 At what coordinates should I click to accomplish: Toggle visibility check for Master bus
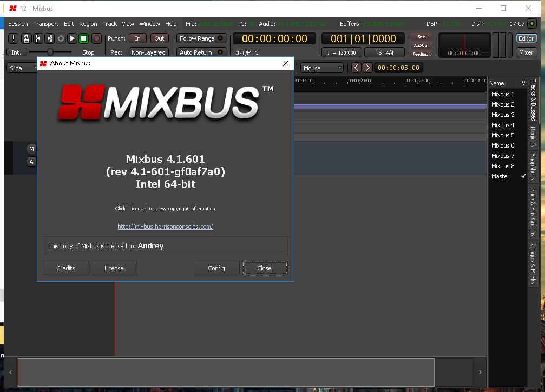tap(523, 176)
